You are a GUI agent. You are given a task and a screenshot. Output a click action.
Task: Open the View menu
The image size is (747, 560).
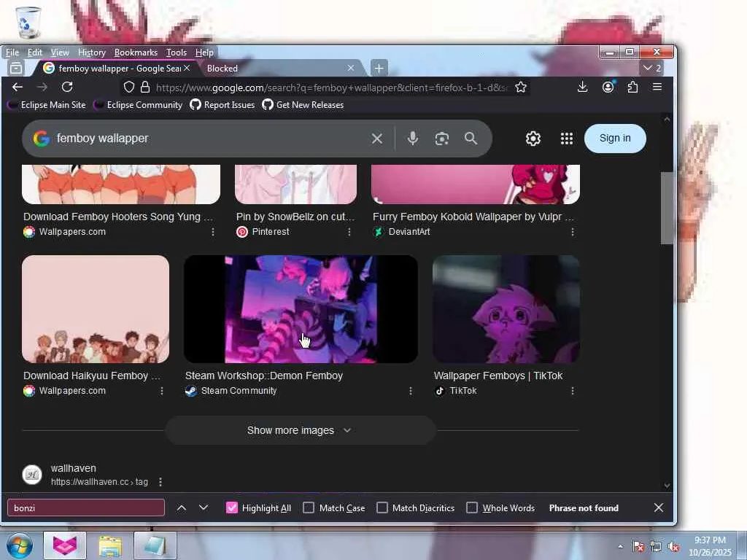coord(60,52)
